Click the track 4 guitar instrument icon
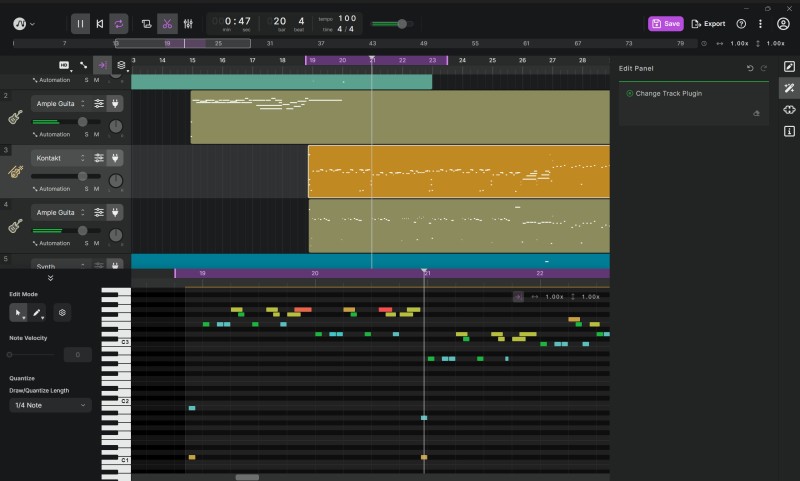This screenshot has height=481, width=800. pyautogui.click(x=15, y=226)
